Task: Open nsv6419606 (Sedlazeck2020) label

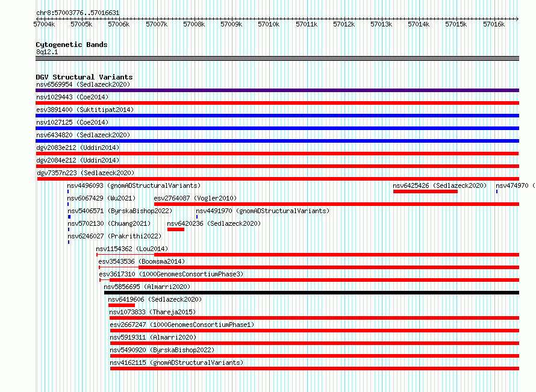Action: (x=155, y=299)
